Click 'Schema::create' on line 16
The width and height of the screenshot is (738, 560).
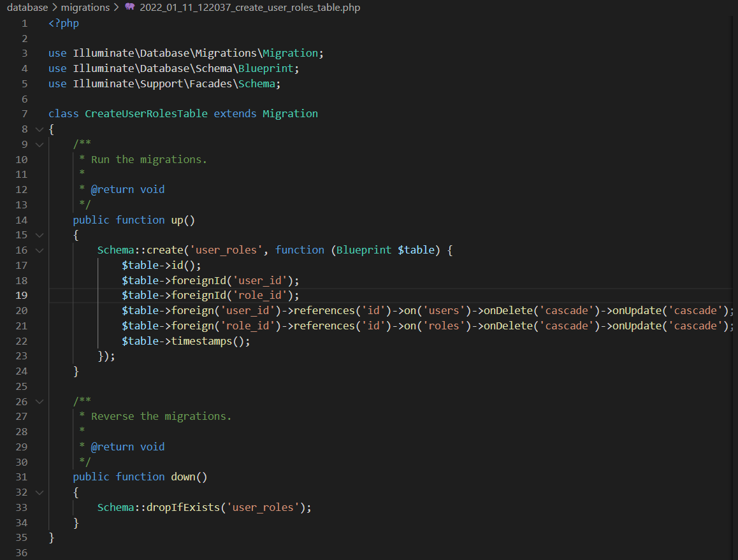click(x=140, y=250)
